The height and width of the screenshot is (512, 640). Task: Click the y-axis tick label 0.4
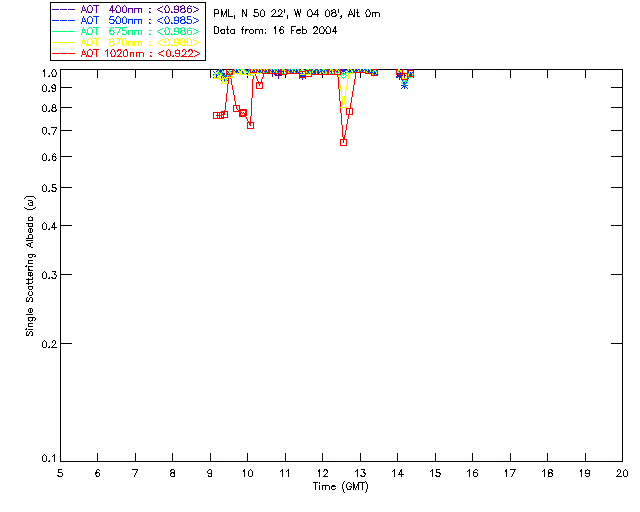pos(49,226)
